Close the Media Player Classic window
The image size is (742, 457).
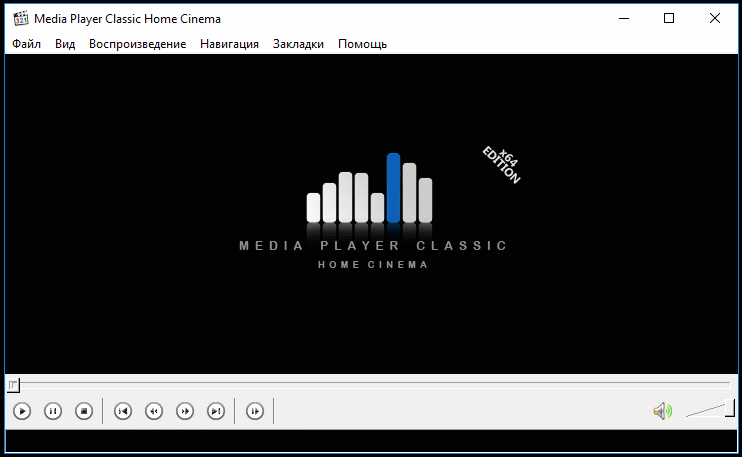[715, 18]
